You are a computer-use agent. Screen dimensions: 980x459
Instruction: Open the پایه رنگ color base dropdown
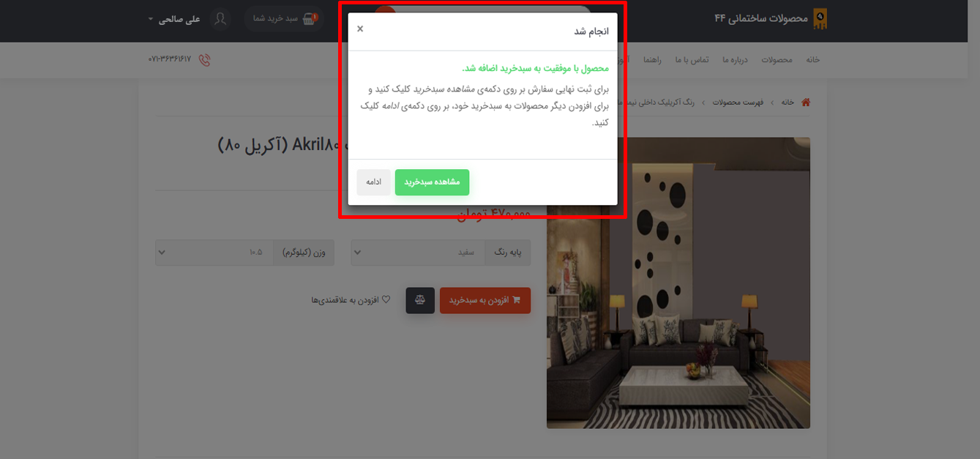coord(441,253)
